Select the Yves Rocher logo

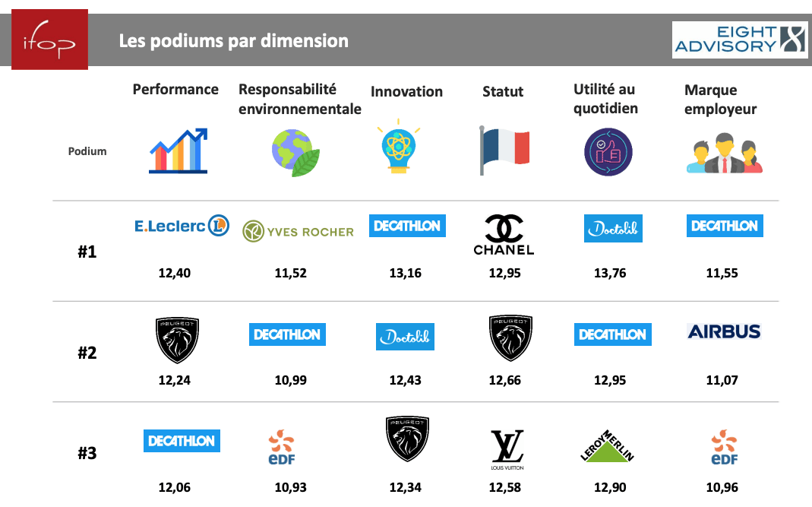298,231
